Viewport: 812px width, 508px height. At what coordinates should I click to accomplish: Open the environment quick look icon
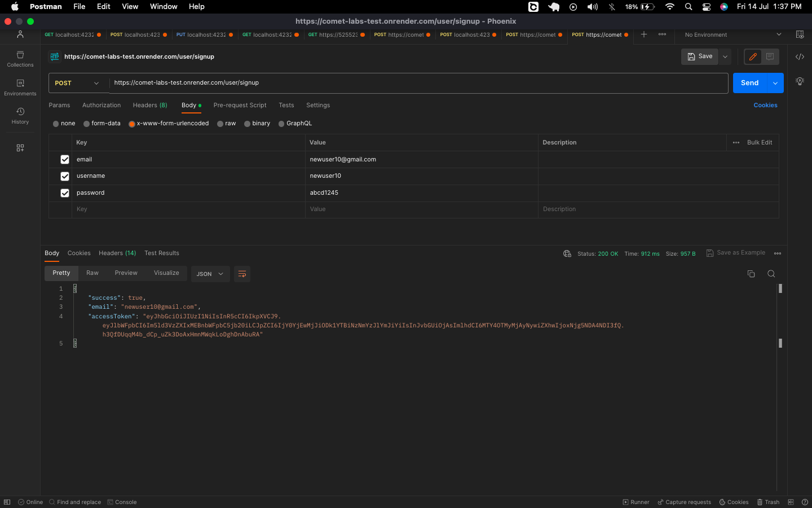pyautogui.click(x=800, y=34)
